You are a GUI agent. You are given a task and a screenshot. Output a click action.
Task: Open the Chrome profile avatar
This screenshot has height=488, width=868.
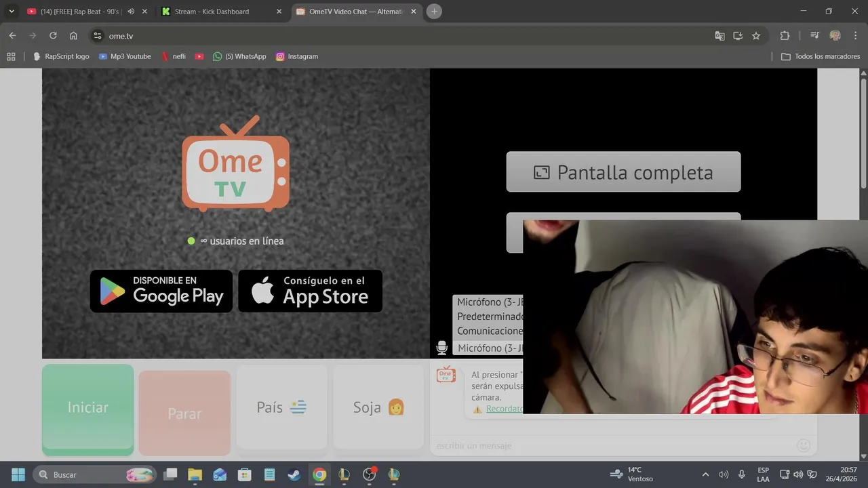pos(835,36)
